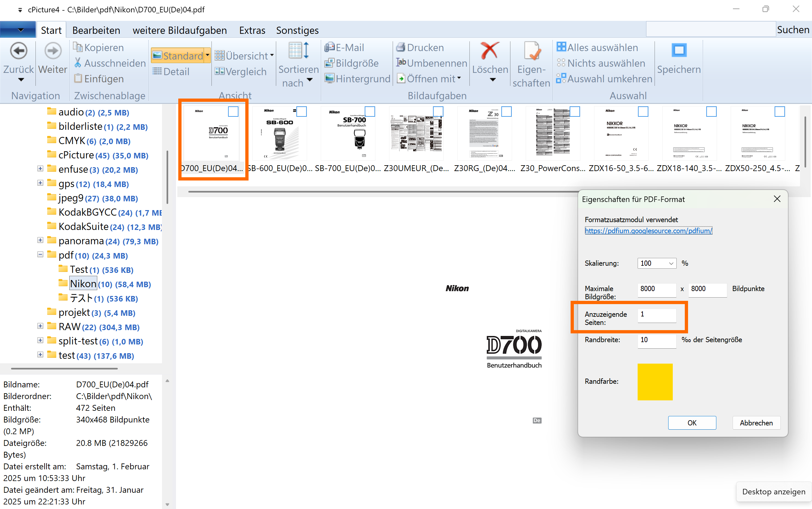The width and height of the screenshot is (812, 509).
Task: Click the Zurück back arrow icon
Action: (x=19, y=51)
